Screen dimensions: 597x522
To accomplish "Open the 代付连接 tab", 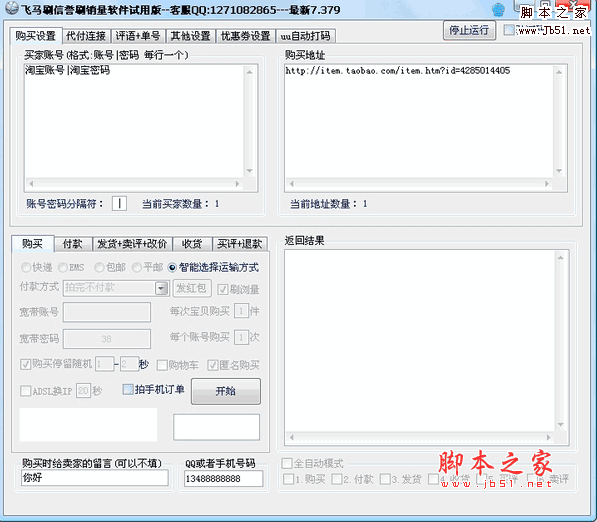I will tap(86, 36).
